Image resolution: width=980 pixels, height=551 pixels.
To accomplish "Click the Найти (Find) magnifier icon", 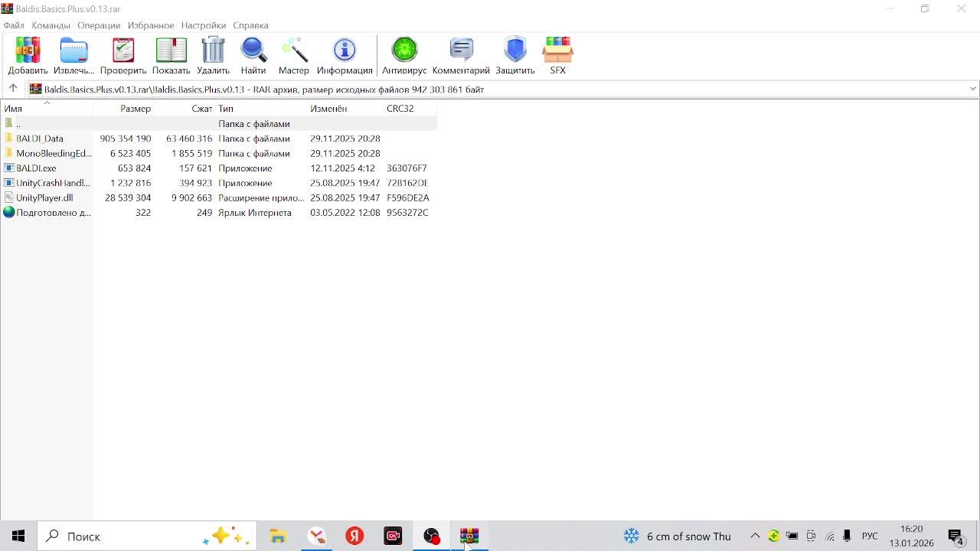I will (x=253, y=56).
